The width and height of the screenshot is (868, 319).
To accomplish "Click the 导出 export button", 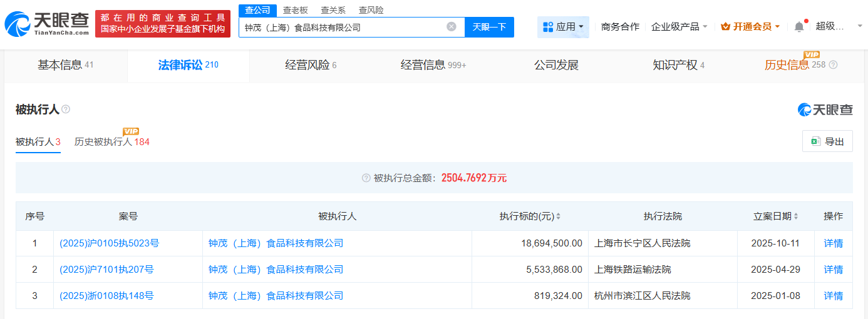I will pyautogui.click(x=827, y=141).
